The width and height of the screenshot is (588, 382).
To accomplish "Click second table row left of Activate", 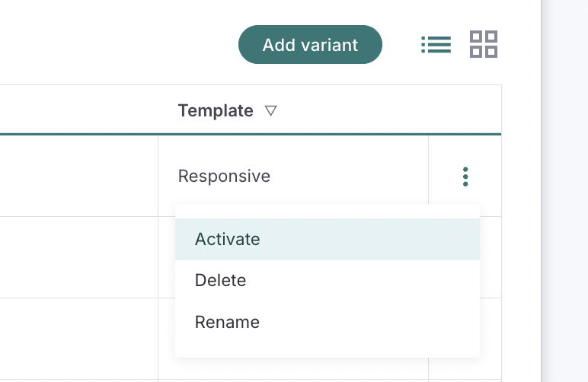I will [76, 257].
